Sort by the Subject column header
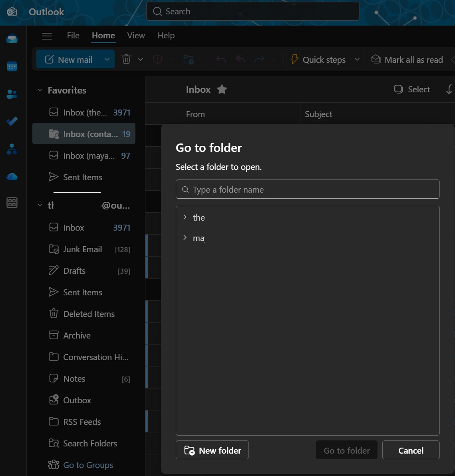 pos(318,114)
